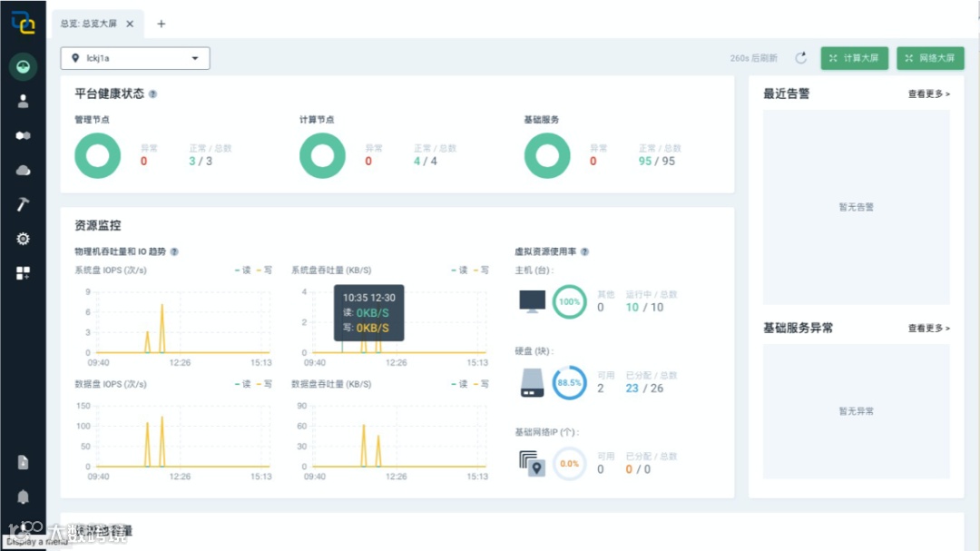
Task: Open the dashboard overview sidebar icon
Action: (x=23, y=66)
